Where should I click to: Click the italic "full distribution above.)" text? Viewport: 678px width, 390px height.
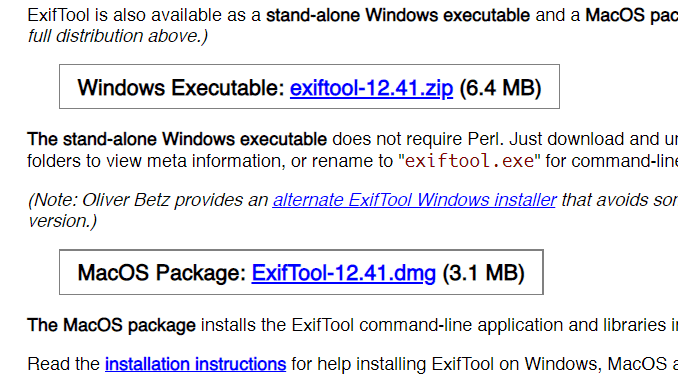[x=118, y=36]
